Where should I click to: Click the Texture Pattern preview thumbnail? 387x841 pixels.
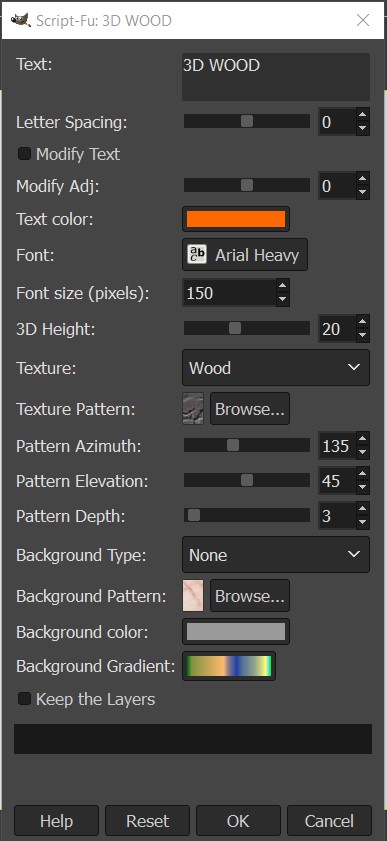tap(193, 409)
